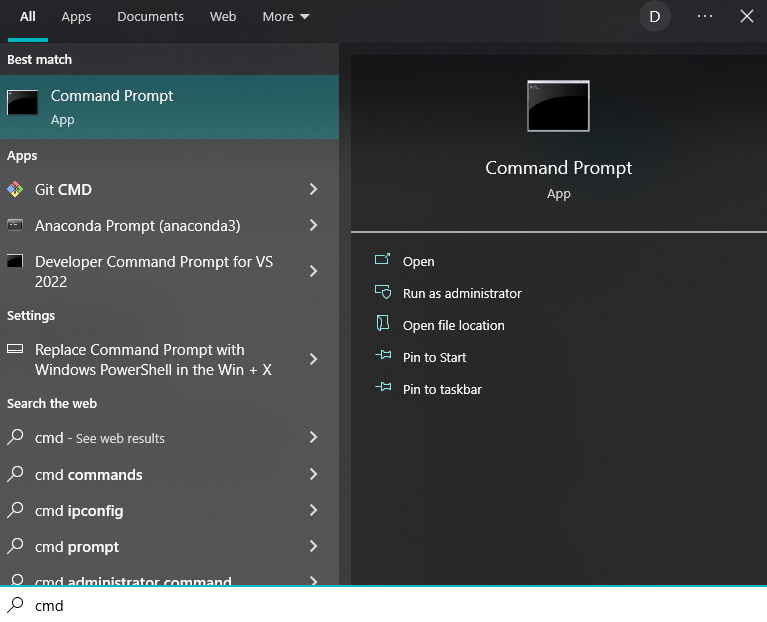Click the Git CMD app icon
Image resolution: width=767 pixels, height=622 pixels.
tap(15, 189)
